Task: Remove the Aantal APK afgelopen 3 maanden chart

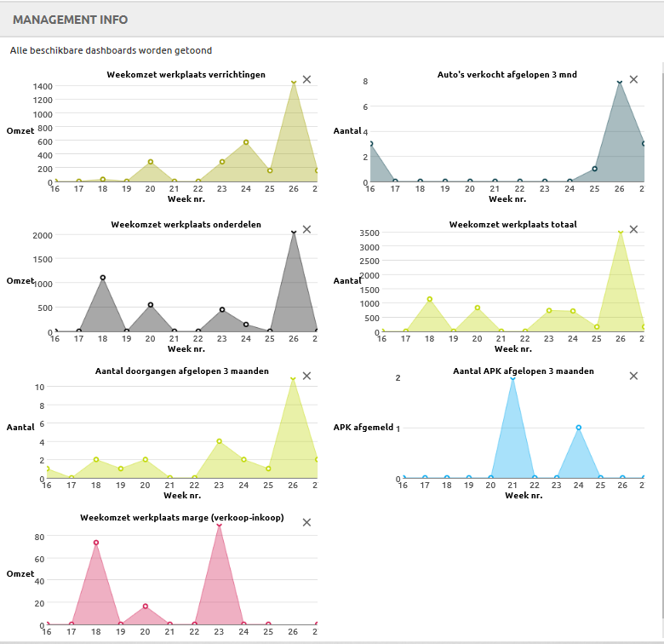Action: tap(633, 376)
